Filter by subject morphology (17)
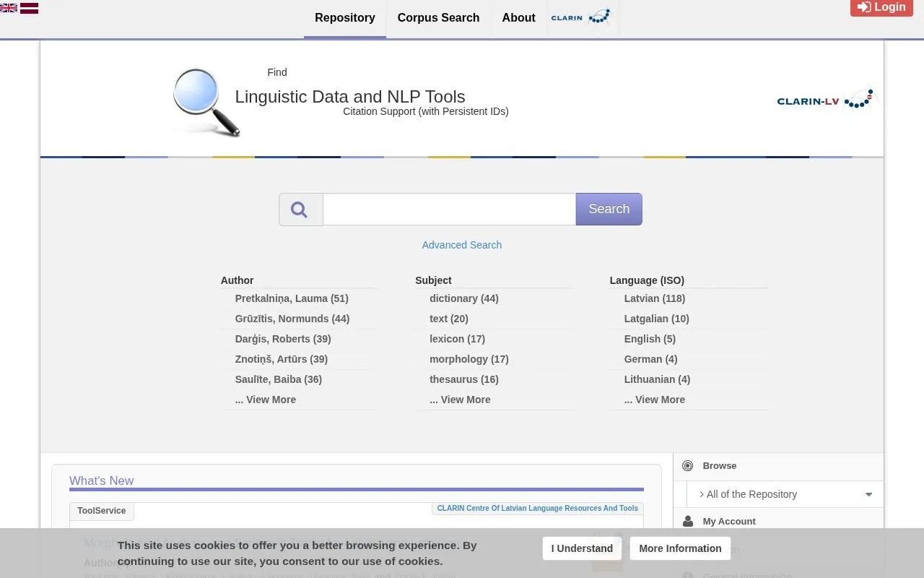924x578 pixels. coord(469,359)
